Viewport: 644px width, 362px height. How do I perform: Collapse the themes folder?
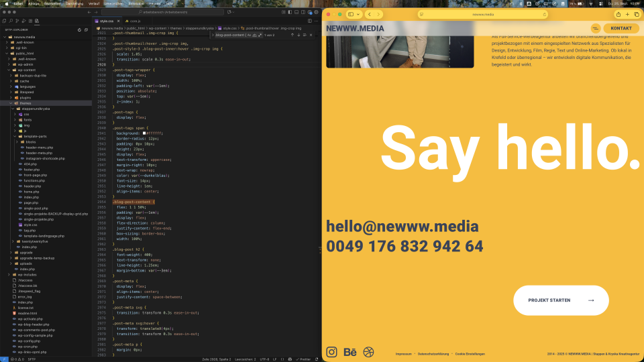11,103
